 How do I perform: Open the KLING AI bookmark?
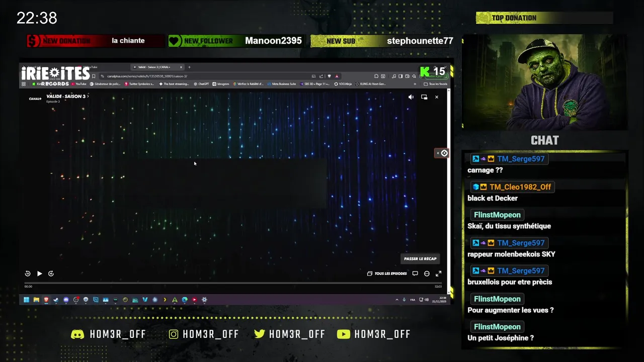[x=371, y=84]
